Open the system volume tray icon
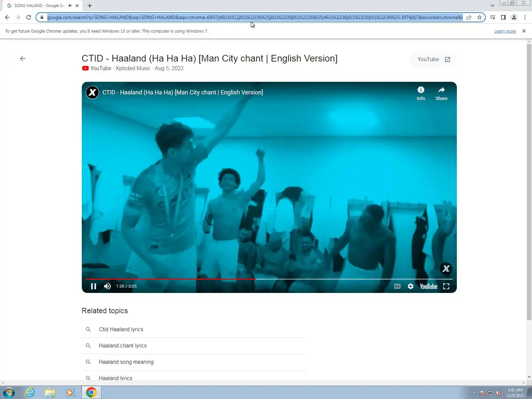Image resolution: width=532 pixels, height=399 pixels. click(498, 393)
